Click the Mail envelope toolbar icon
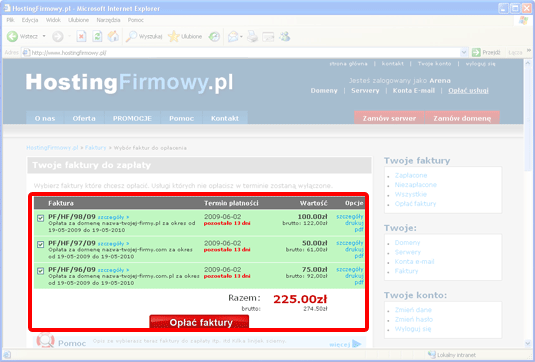The width and height of the screenshot is (535, 362). 233,36
